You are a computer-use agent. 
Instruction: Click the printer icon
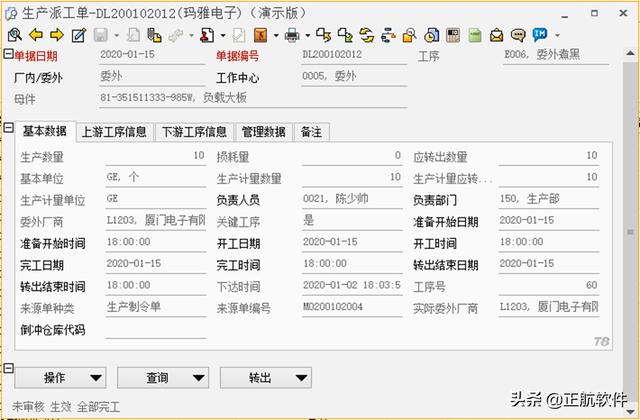tap(292, 35)
